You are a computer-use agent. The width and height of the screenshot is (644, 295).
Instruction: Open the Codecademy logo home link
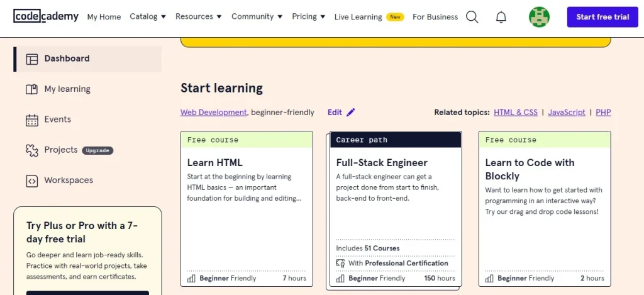46,16
